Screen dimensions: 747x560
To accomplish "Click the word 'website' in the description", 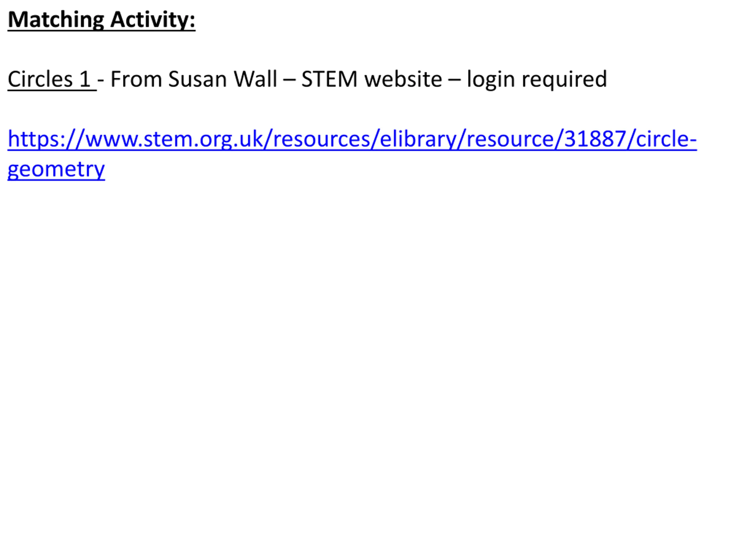I will tap(403, 79).
